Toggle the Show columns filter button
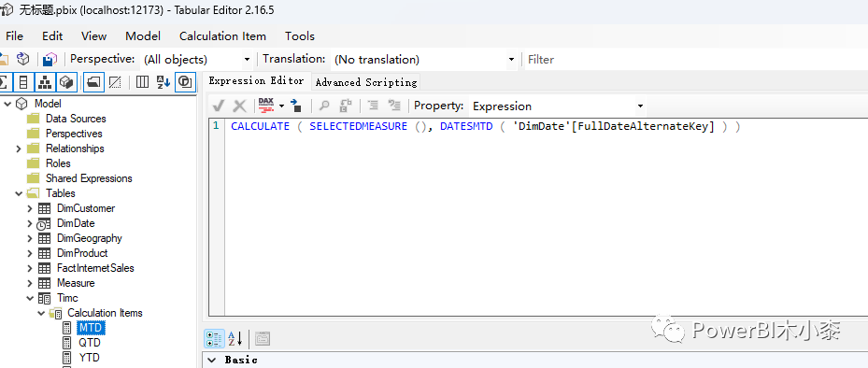Viewport: 868px width, 368px height. (x=23, y=82)
